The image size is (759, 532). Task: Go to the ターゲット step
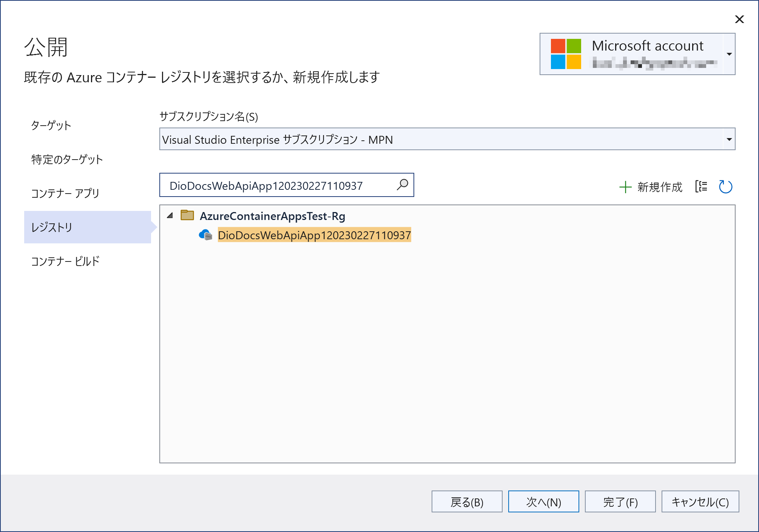point(51,125)
